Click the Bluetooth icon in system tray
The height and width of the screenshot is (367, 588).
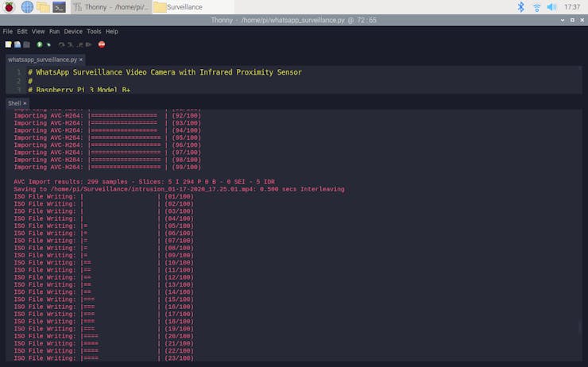click(x=521, y=7)
